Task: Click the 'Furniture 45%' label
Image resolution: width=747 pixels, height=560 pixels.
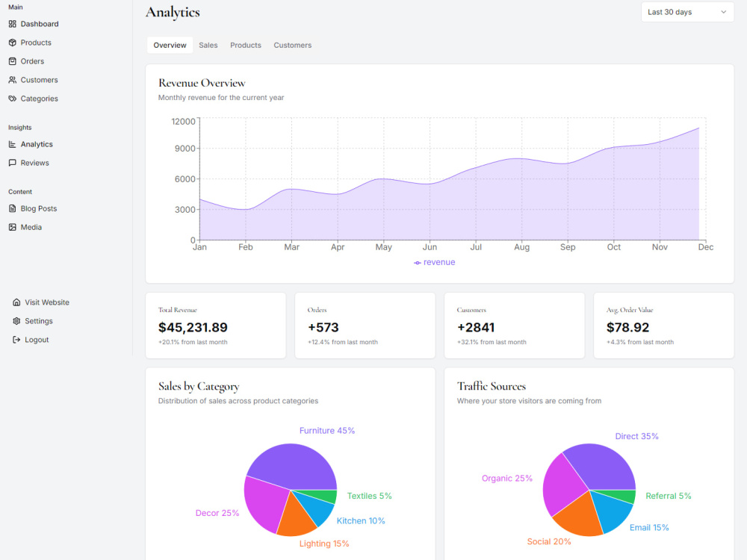Action: click(327, 431)
